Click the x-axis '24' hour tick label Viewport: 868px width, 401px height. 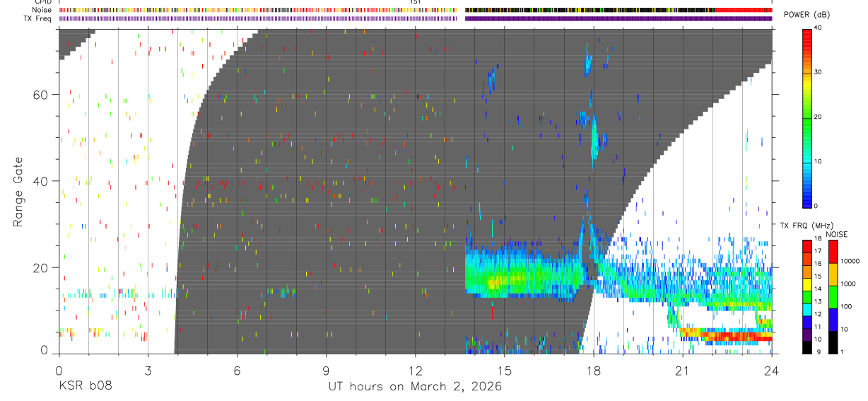[x=772, y=370]
